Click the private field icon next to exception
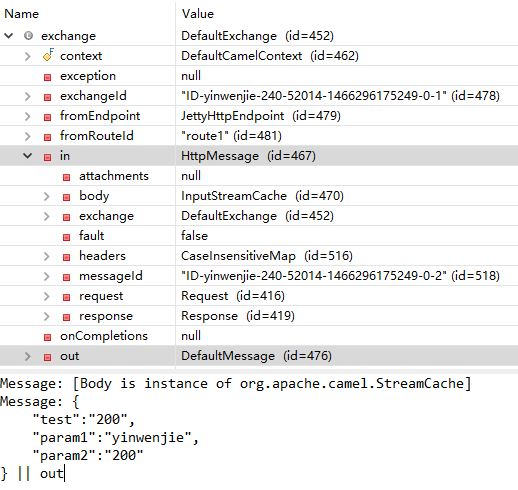Viewport: 518px width, 490px height. coord(48,78)
